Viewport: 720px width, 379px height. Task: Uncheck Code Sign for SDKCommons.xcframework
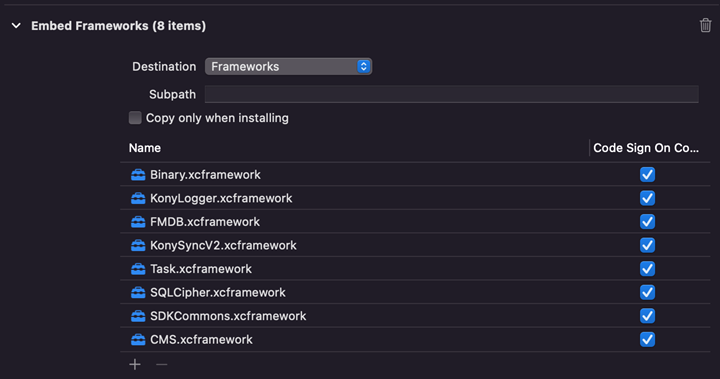647,316
